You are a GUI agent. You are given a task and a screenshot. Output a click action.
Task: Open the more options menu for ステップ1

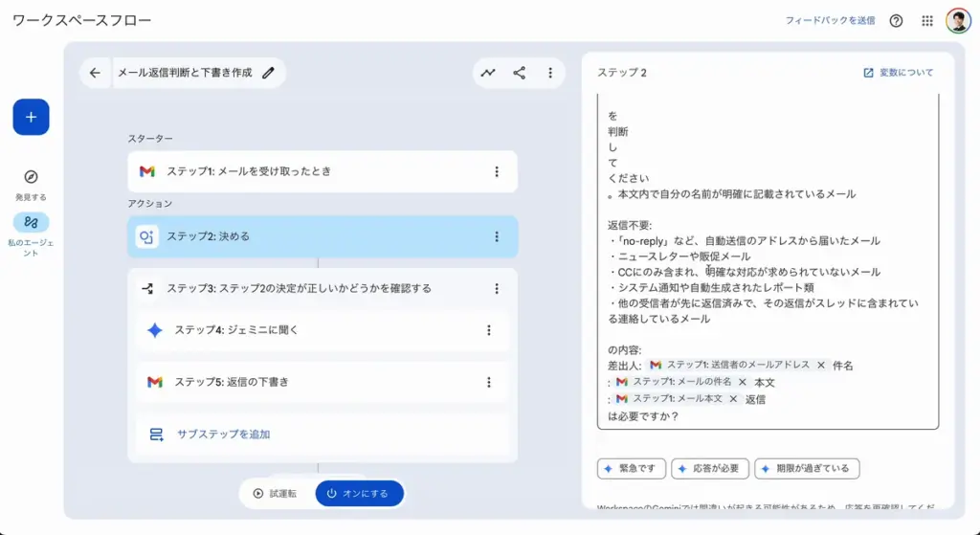click(x=496, y=171)
